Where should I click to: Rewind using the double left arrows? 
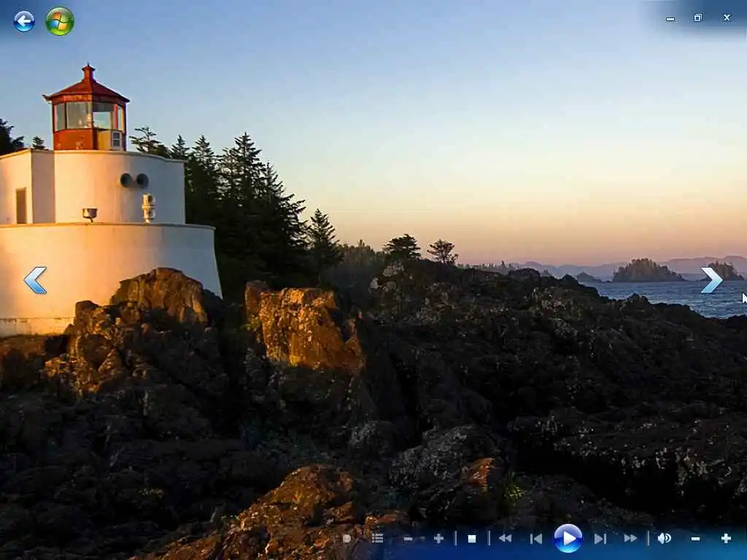pos(505,538)
